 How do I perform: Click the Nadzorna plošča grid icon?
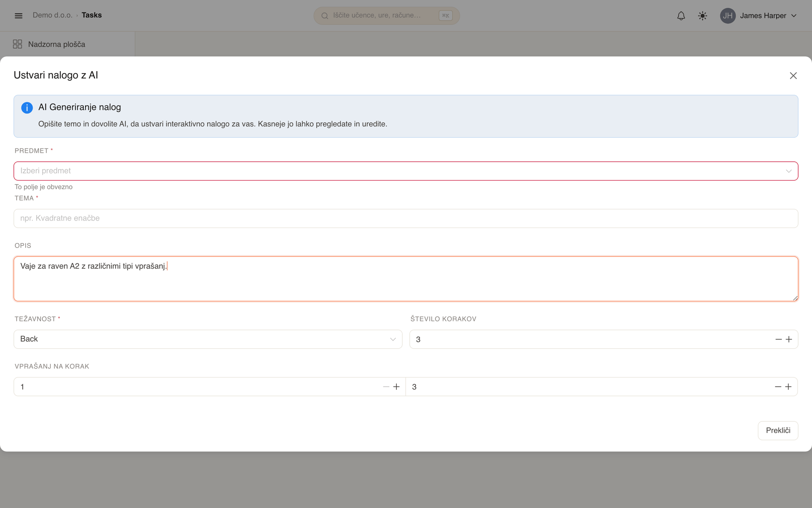coord(17,44)
